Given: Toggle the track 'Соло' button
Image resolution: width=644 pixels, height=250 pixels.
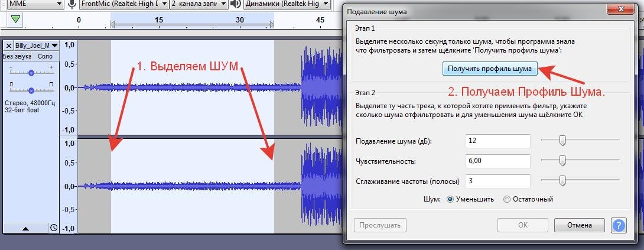Looking at the screenshot, I should click(x=45, y=56).
